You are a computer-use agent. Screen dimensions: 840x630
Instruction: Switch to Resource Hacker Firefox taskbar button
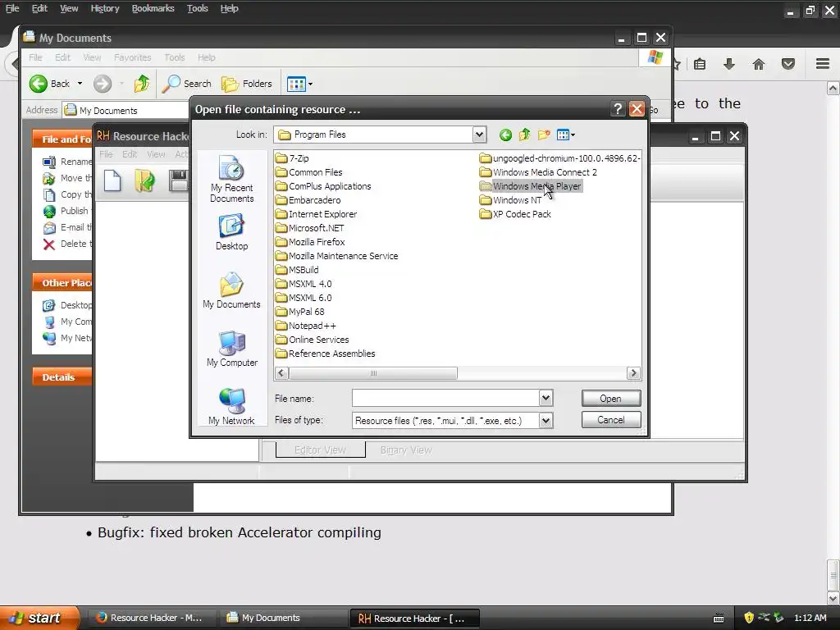coord(151,618)
